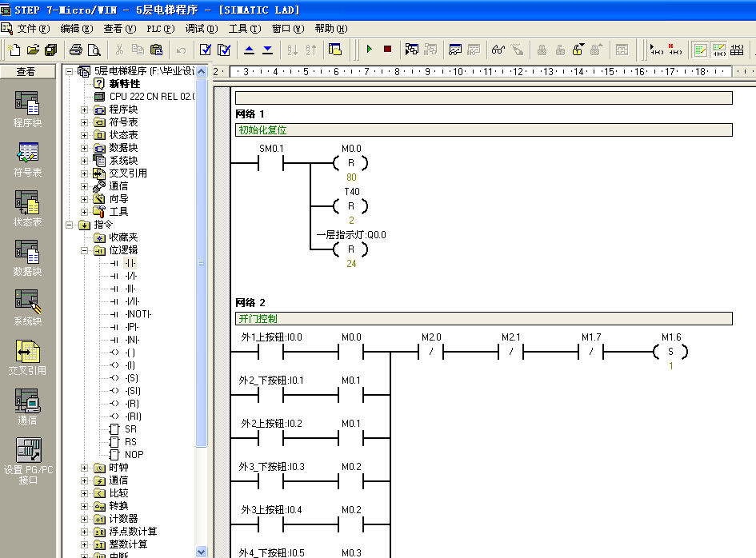Click the instruction tree scroll up arrow

point(202,72)
